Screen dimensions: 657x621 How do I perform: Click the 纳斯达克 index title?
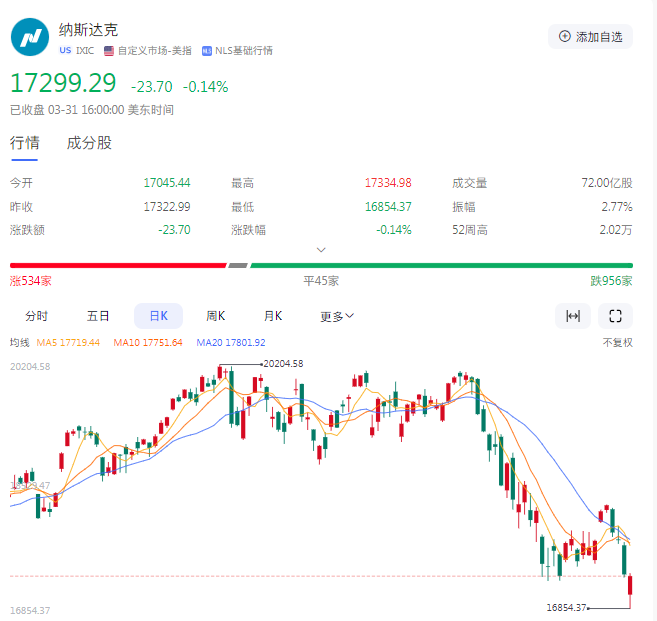(88, 30)
